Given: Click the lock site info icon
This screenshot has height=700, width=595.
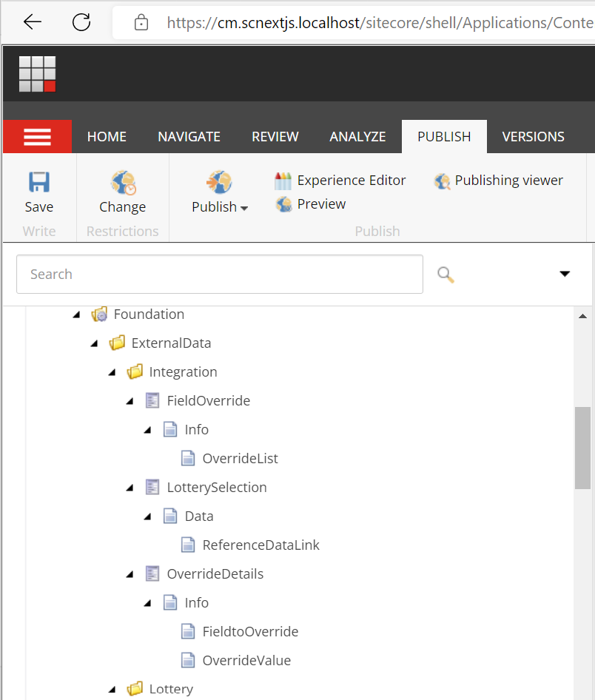Looking at the screenshot, I should point(141,22).
